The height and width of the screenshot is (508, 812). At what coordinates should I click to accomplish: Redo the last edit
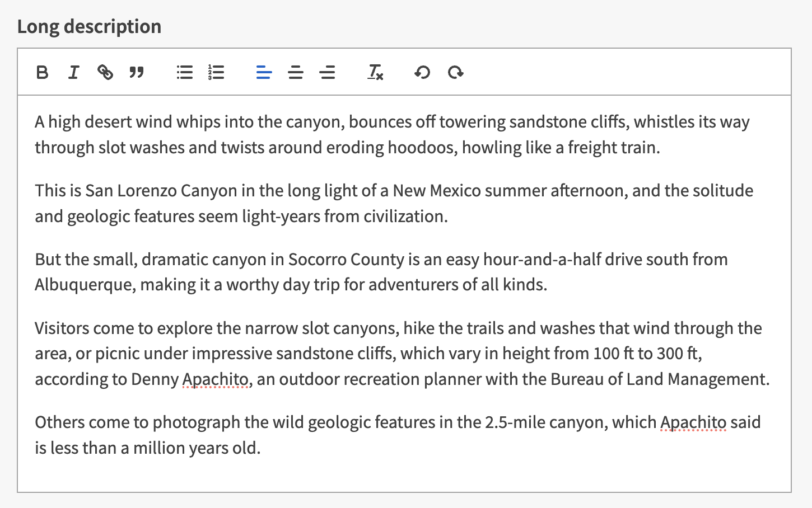pos(455,72)
